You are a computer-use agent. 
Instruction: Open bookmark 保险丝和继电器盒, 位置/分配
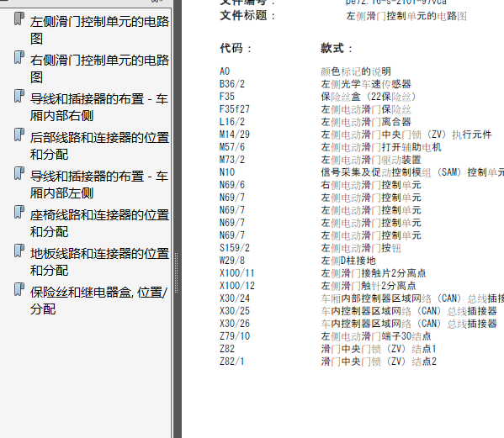98,301
